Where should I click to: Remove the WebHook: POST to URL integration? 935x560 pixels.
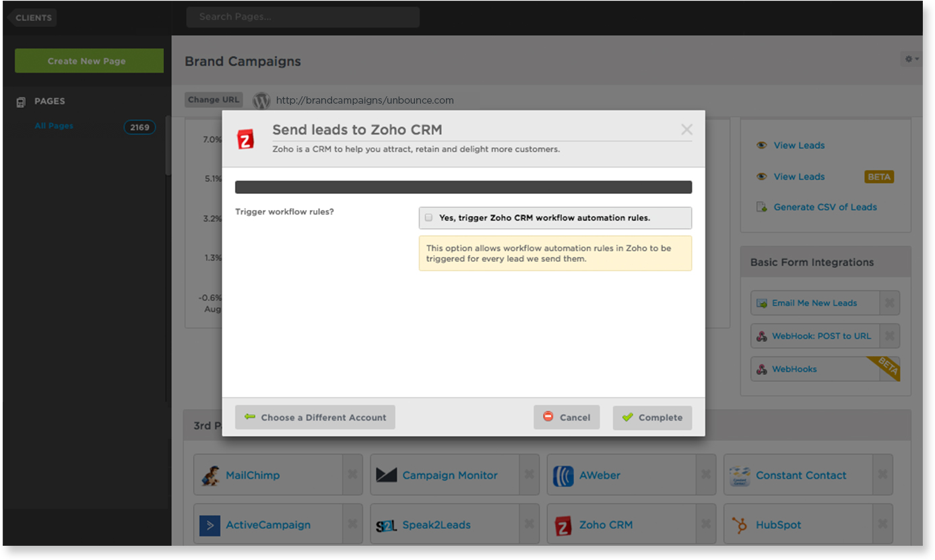[890, 336]
